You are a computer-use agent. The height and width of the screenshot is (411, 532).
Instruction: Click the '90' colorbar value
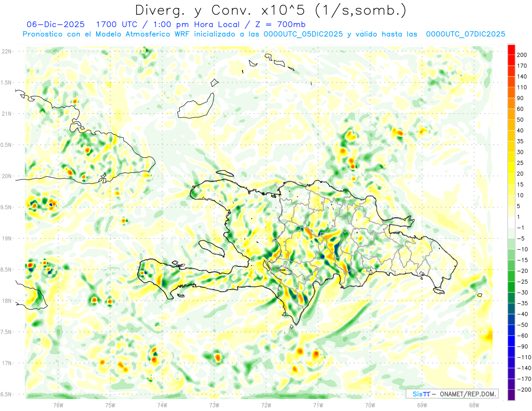pyautogui.click(x=521, y=98)
